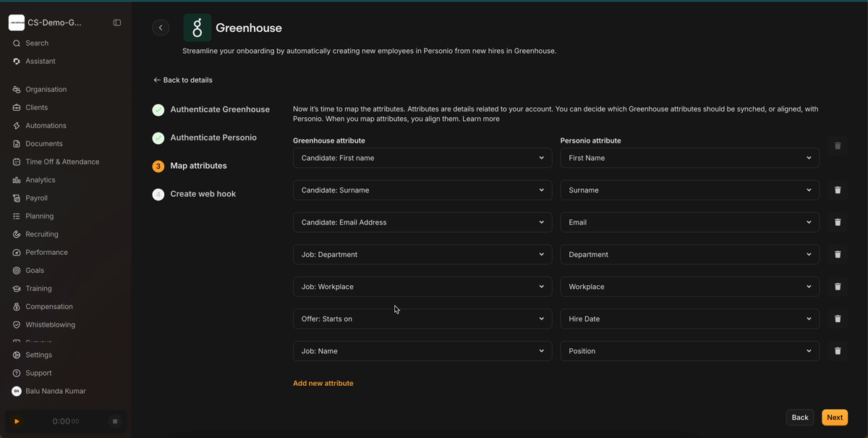Viewport: 868px width, 438px height.
Task: Delete the Department mapping row
Action: pyautogui.click(x=838, y=255)
